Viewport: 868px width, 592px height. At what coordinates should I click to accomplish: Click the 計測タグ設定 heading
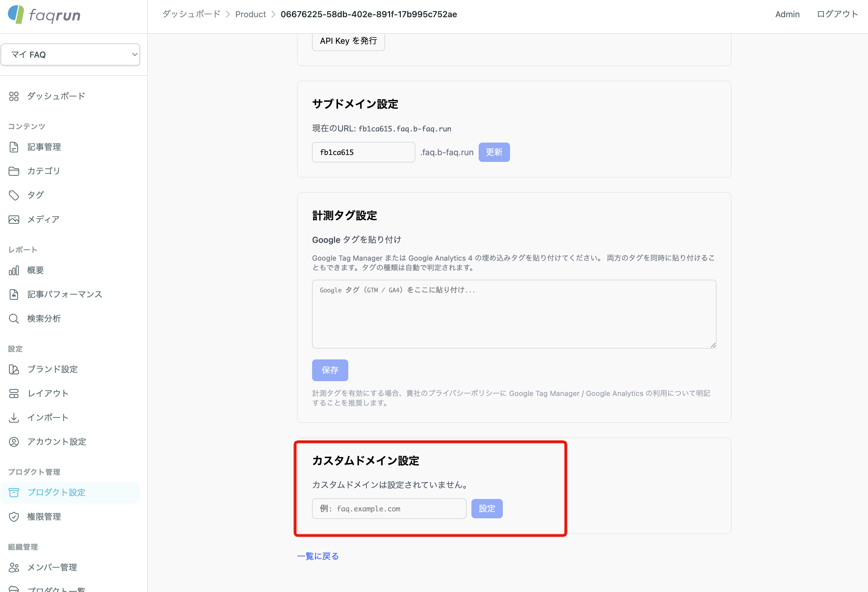[x=344, y=216]
